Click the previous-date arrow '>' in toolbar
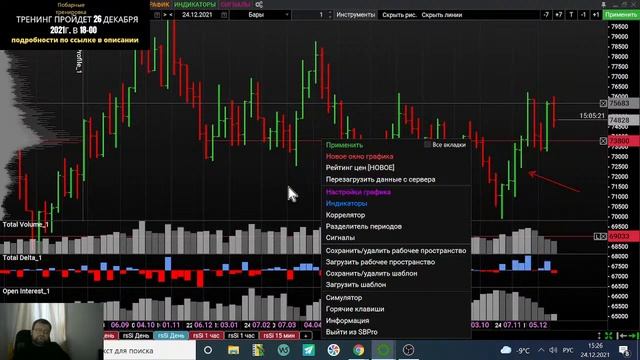Image resolution: width=640 pixels, height=360 pixels. (165, 15)
